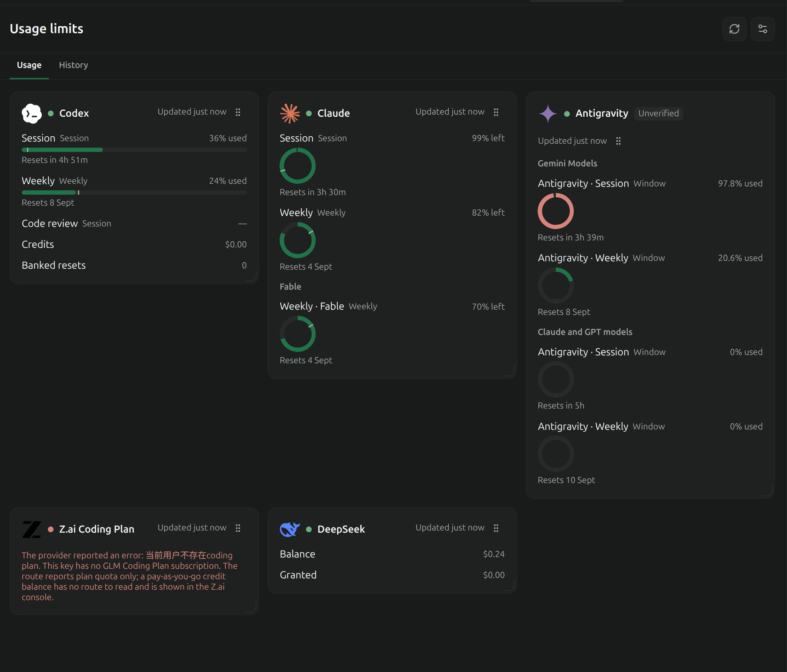Click 'Gemini Models' heading
The height and width of the screenshot is (672, 787).
(x=568, y=163)
